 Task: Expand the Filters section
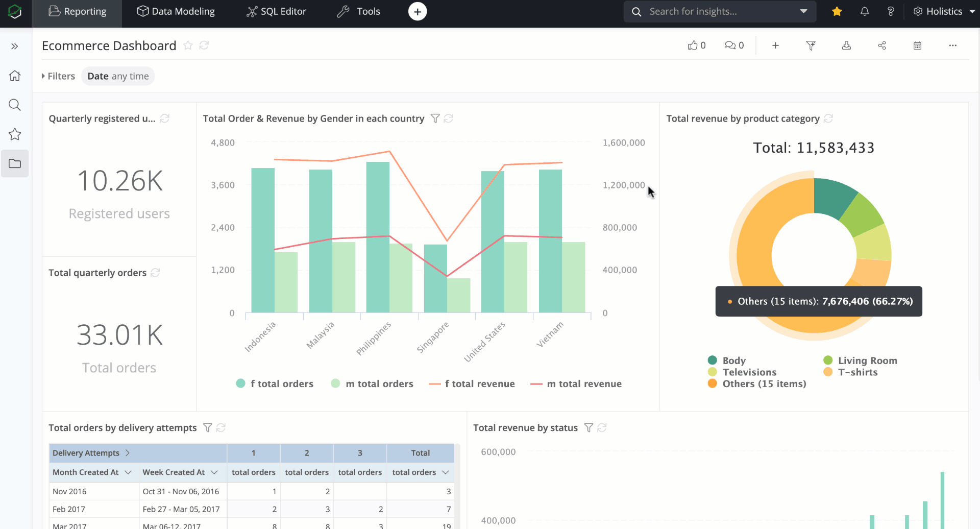58,76
